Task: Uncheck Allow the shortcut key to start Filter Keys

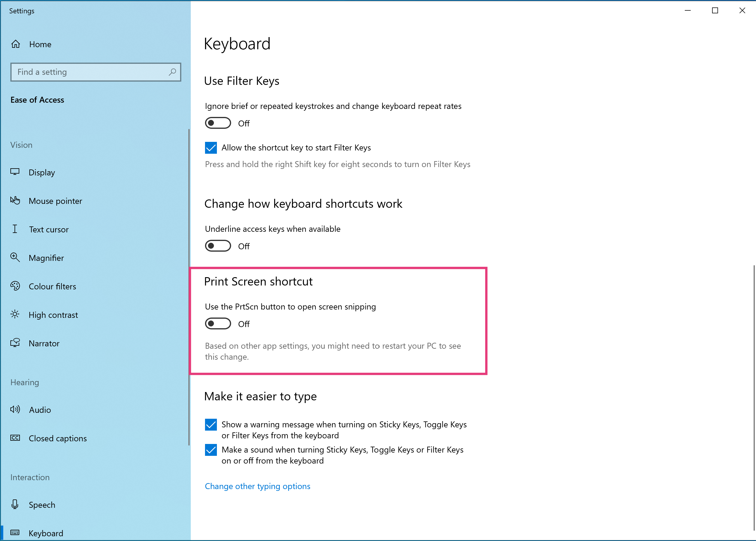Action: [x=211, y=147]
